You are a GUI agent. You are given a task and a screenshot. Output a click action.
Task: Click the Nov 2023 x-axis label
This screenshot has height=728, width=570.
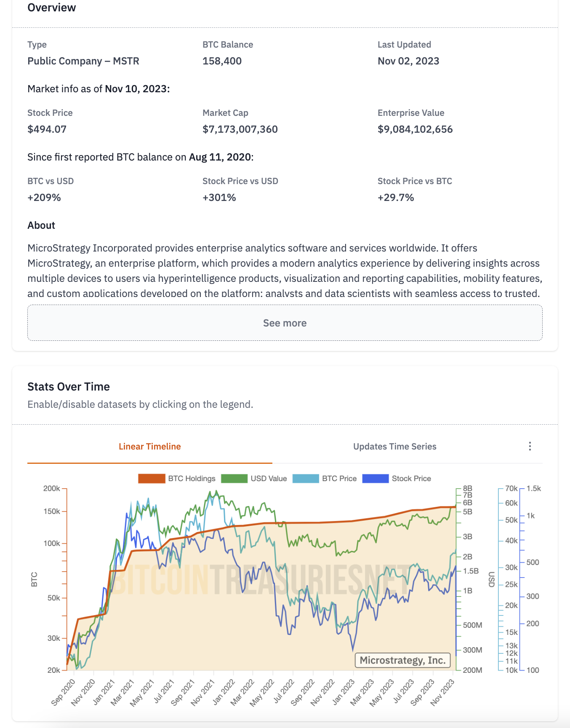click(x=442, y=692)
